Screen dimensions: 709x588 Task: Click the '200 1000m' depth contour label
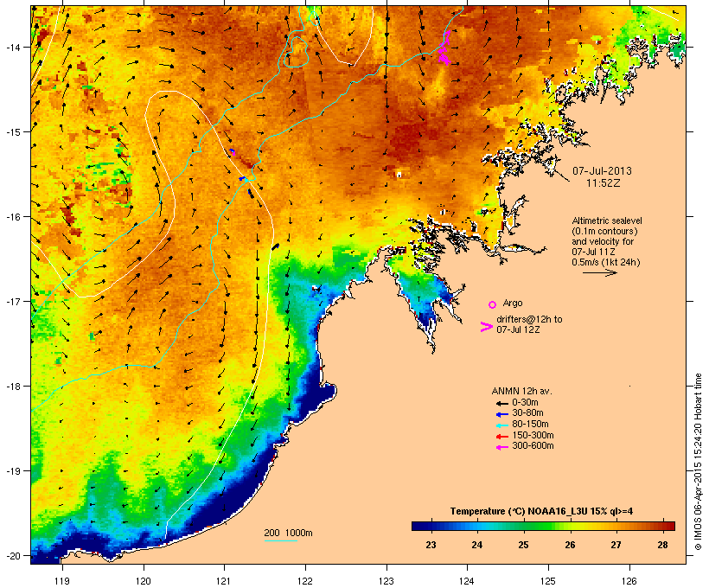(x=288, y=533)
